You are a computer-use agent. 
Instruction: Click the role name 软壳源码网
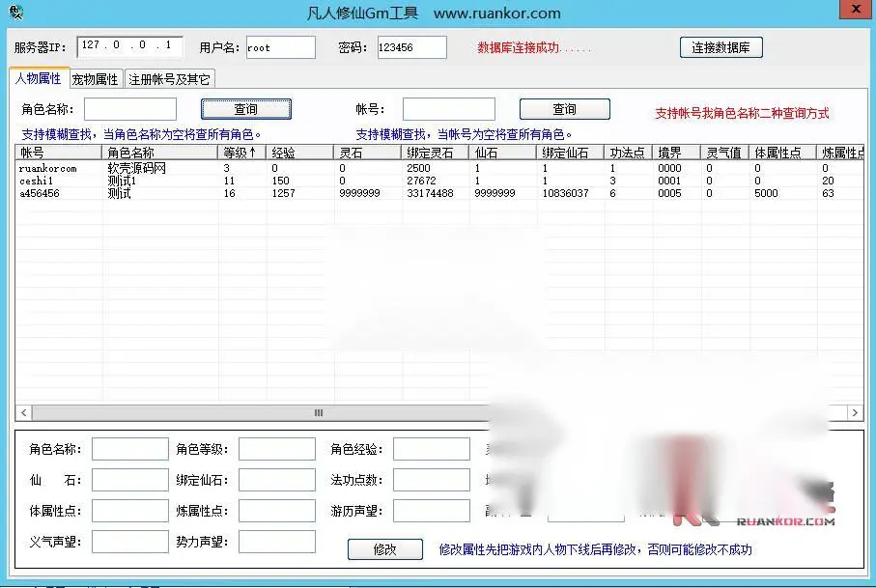tap(136, 168)
